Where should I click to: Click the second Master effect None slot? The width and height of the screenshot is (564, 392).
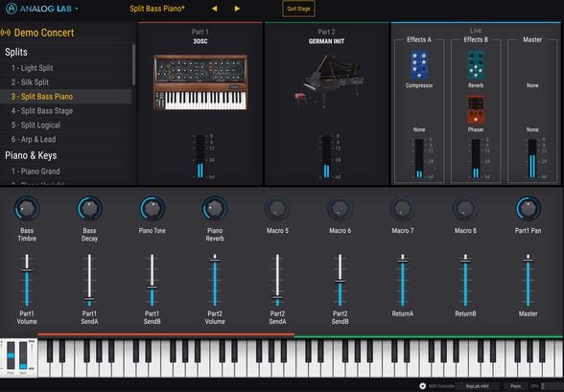pyautogui.click(x=532, y=129)
